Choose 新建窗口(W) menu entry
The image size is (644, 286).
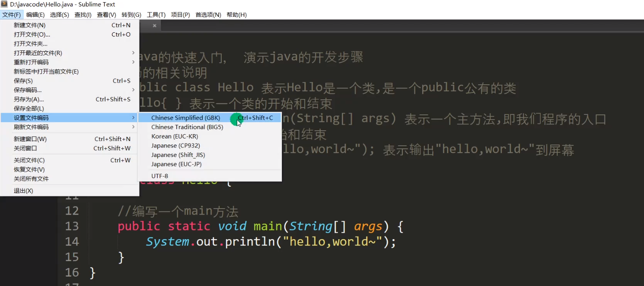click(x=70, y=139)
